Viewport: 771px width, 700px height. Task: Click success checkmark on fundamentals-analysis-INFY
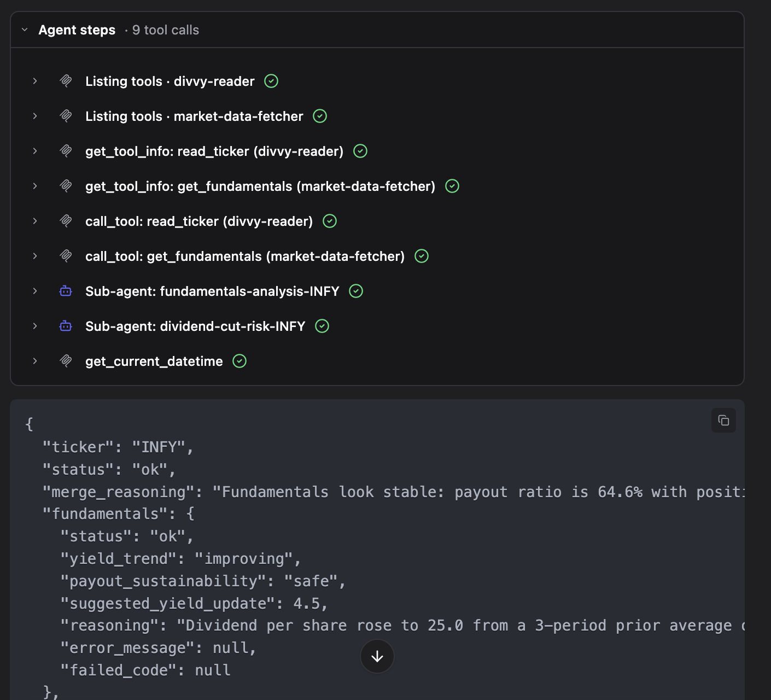point(356,291)
